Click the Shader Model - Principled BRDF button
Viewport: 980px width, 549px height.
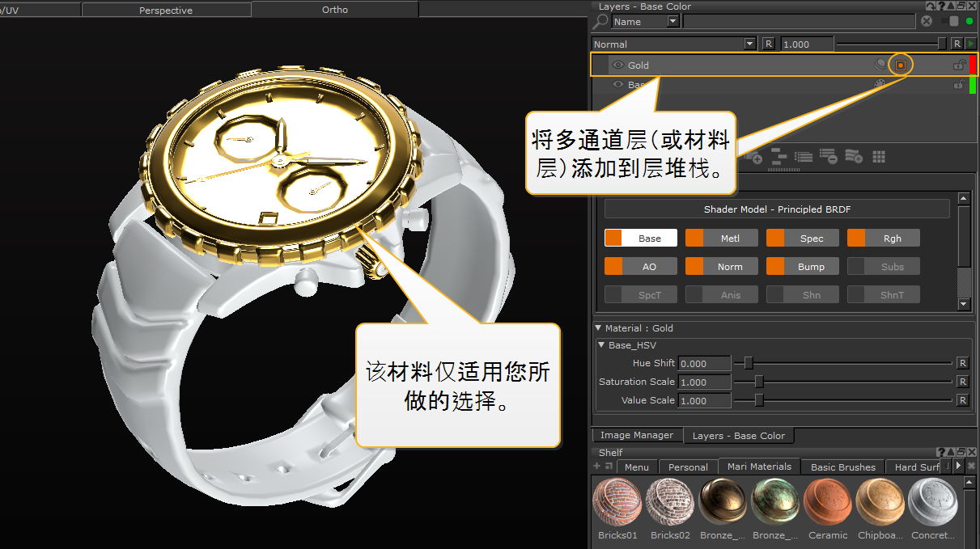pos(777,209)
